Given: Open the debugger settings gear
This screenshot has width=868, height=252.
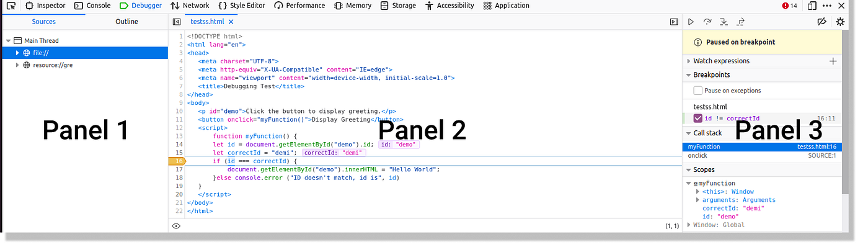Looking at the screenshot, I should click(x=840, y=22).
